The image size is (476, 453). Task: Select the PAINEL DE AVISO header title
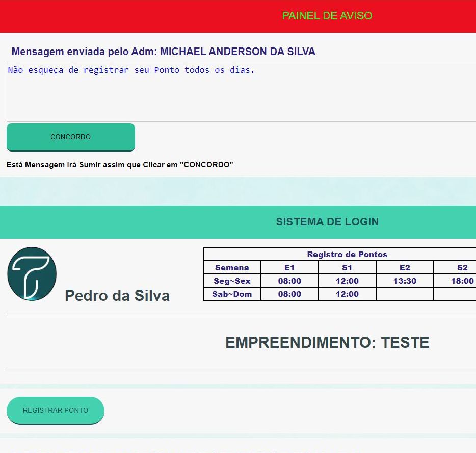click(x=327, y=16)
